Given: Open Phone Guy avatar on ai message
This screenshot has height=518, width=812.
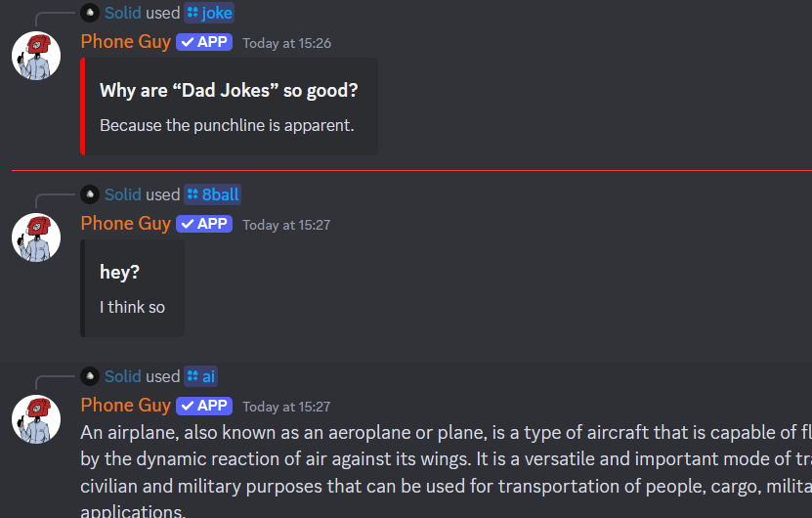Looking at the screenshot, I should (x=36, y=419).
